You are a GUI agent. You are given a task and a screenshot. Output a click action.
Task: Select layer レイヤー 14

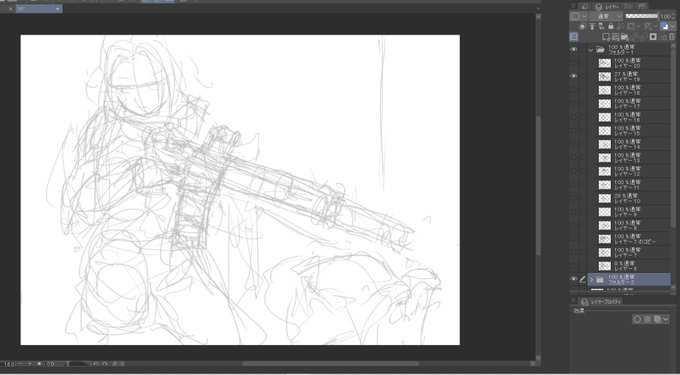pos(630,144)
